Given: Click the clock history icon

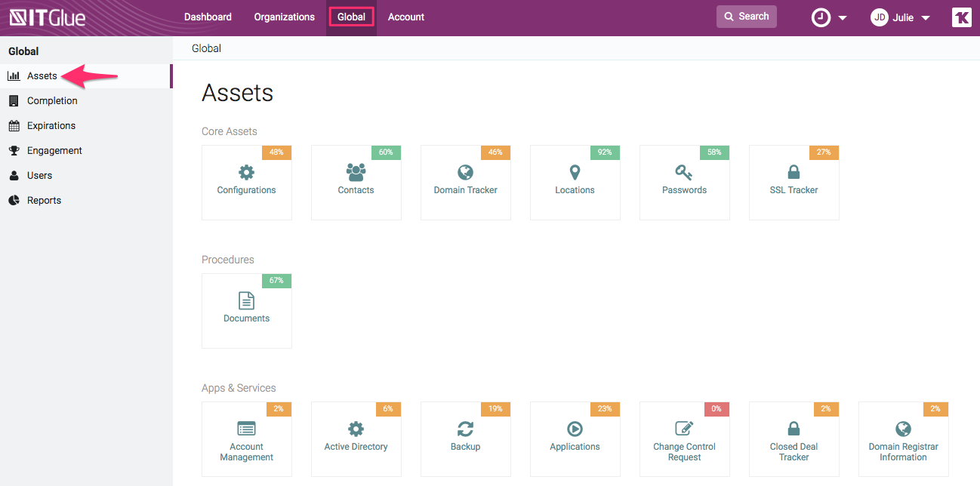Looking at the screenshot, I should pyautogui.click(x=821, y=17).
